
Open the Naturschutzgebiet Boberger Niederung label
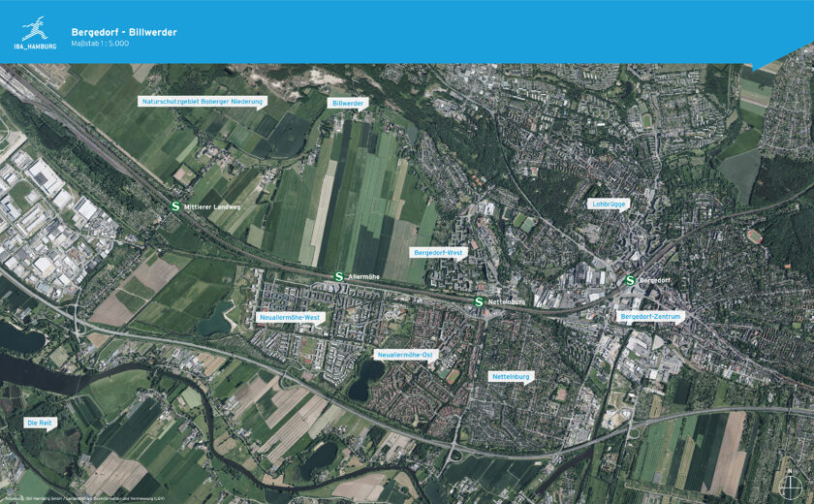click(203, 102)
